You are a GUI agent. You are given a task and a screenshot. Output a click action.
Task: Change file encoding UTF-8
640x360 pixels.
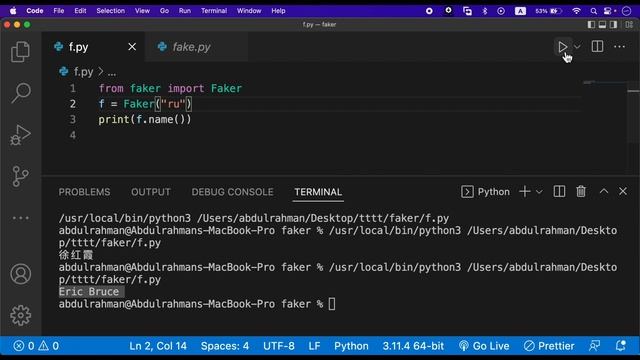[279, 346]
